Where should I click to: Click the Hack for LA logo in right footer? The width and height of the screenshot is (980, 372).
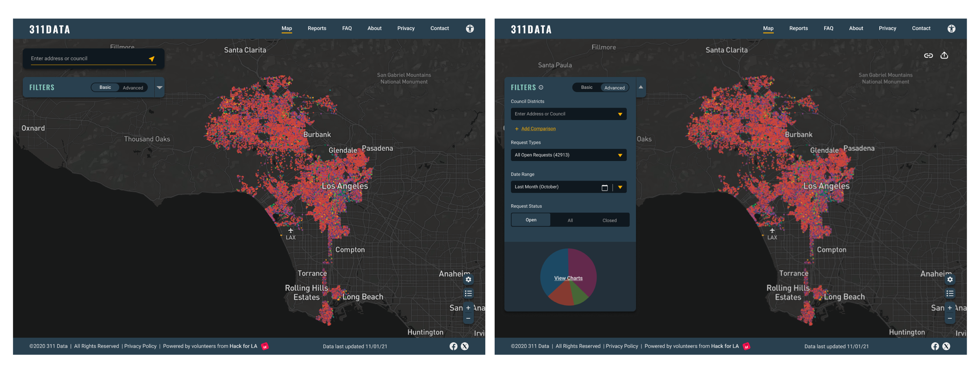pyautogui.click(x=746, y=346)
